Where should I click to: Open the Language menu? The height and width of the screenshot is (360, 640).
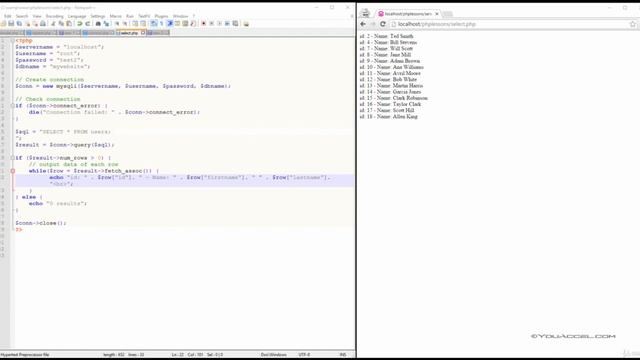[x=77, y=16]
